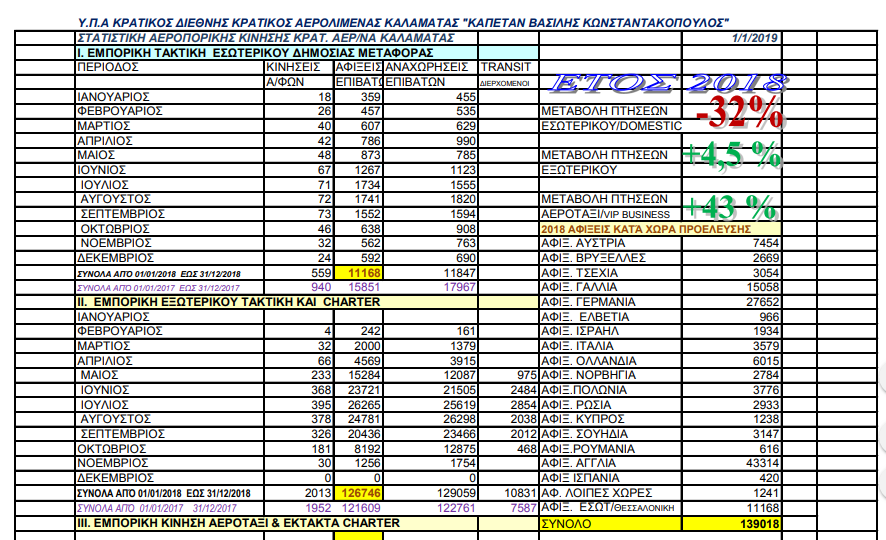The image size is (886, 540).
Task: Click the Austria arrivals value 7454
Action: 766,243
